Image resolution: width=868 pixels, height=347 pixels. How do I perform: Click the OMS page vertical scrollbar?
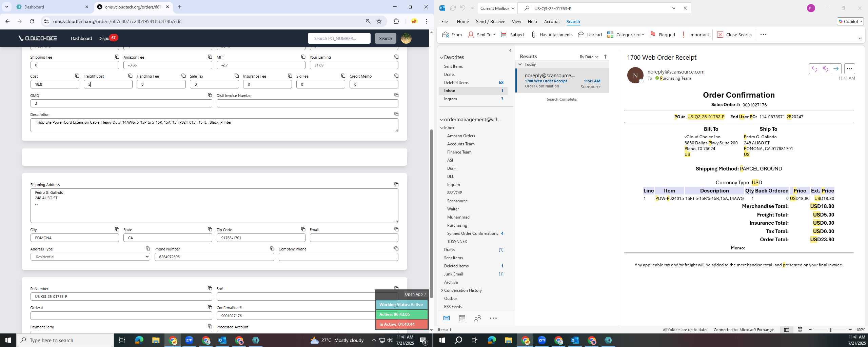431,213
